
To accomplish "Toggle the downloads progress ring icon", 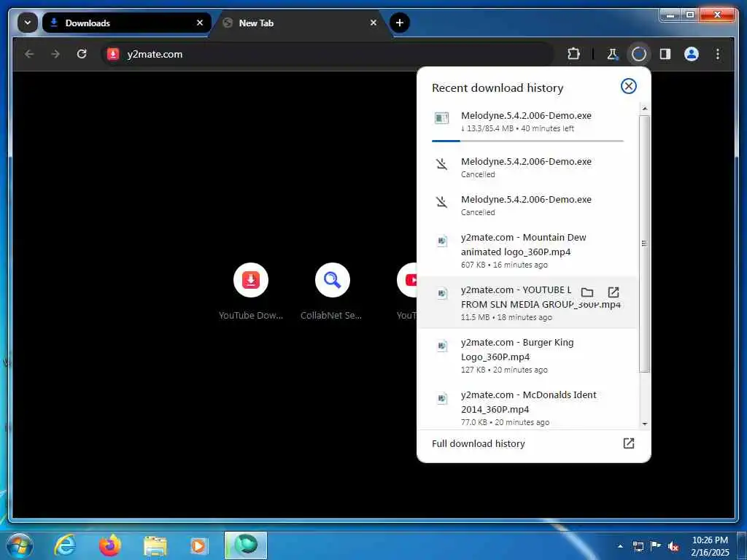I will tap(639, 54).
